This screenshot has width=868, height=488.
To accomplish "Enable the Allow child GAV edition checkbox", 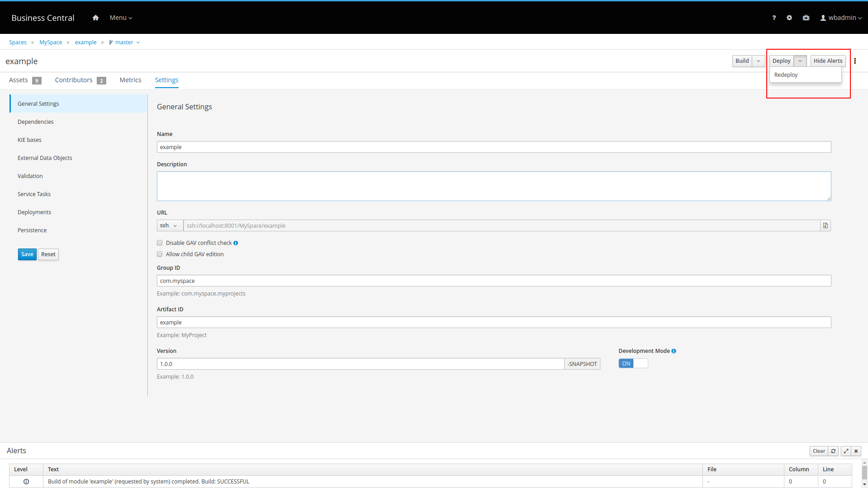I will 160,254.
